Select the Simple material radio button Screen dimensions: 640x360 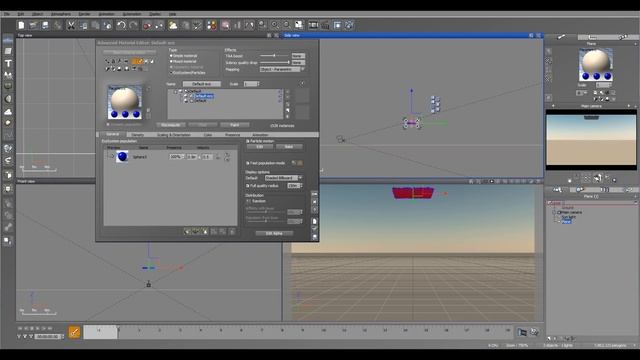pyautogui.click(x=171, y=56)
